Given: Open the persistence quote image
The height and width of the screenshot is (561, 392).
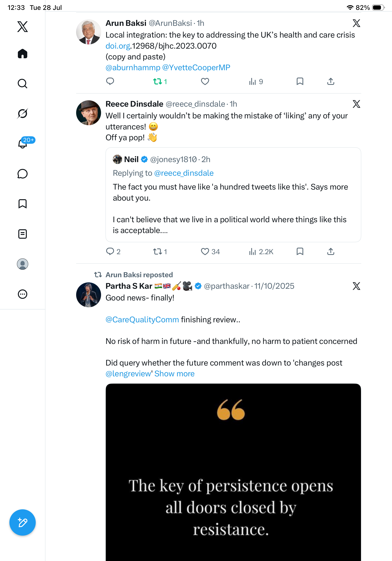Looking at the screenshot, I should [x=233, y=472].
